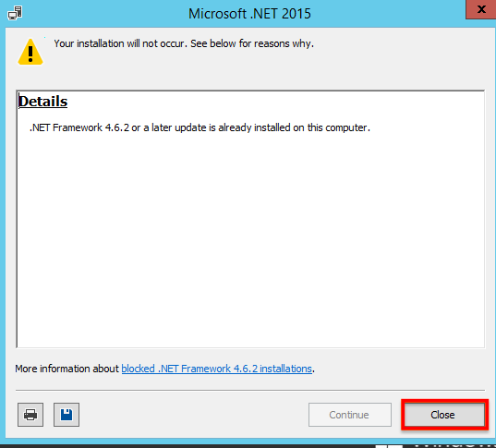The height and width of the screenshot is (448, 496).
Task: Click the yellow warning triangle icon
Action: tap(30, 53)
